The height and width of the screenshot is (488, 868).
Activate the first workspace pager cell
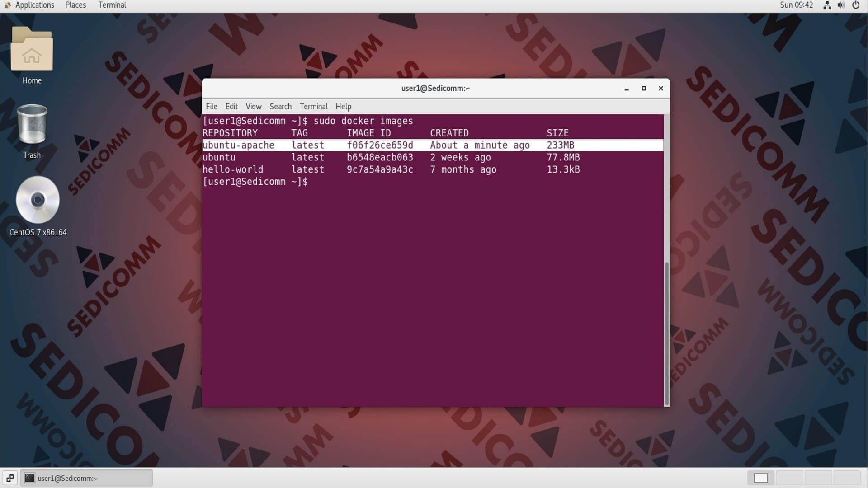pyautogui.click(x=761, y=478)
